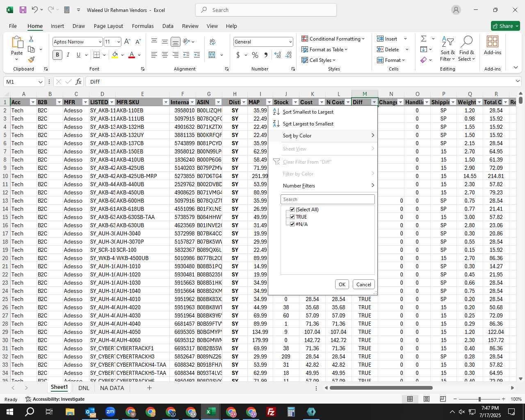The image size is (525, 420).
Task: Click the filter search box
Action: coord(328,199)
